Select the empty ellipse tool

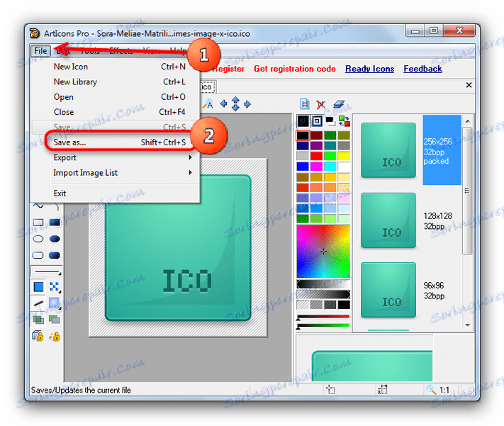click(x=38, y=239)
